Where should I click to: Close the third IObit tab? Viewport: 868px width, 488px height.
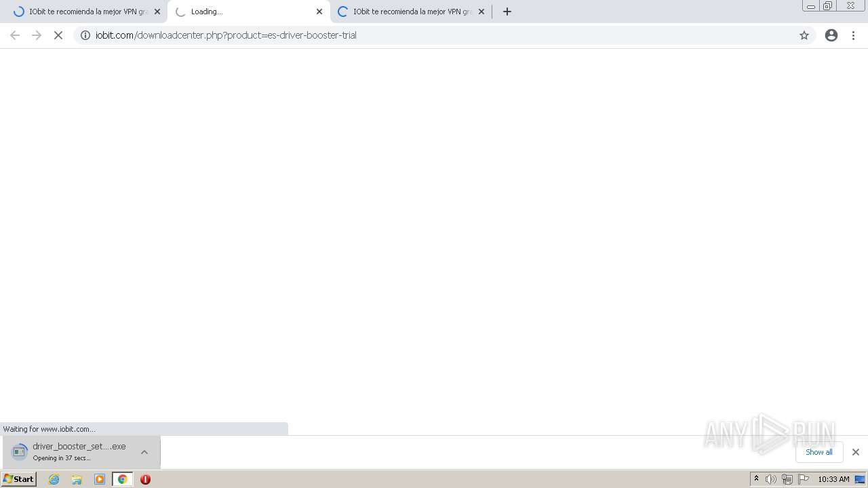pyautogui.click(x=481, y=12)
